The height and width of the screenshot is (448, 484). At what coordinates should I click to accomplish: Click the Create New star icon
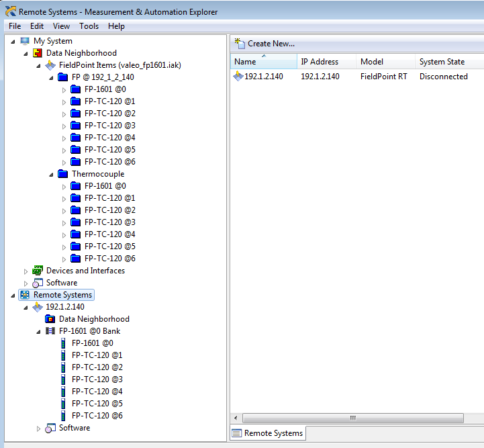[240, 43]
